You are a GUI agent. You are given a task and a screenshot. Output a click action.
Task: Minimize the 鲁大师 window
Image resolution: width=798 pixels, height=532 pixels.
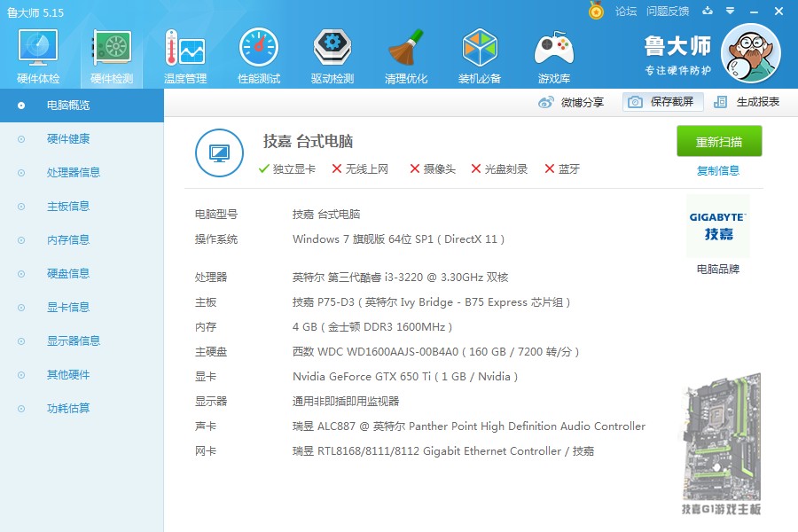pyautogui.click(x=755, y=12)
